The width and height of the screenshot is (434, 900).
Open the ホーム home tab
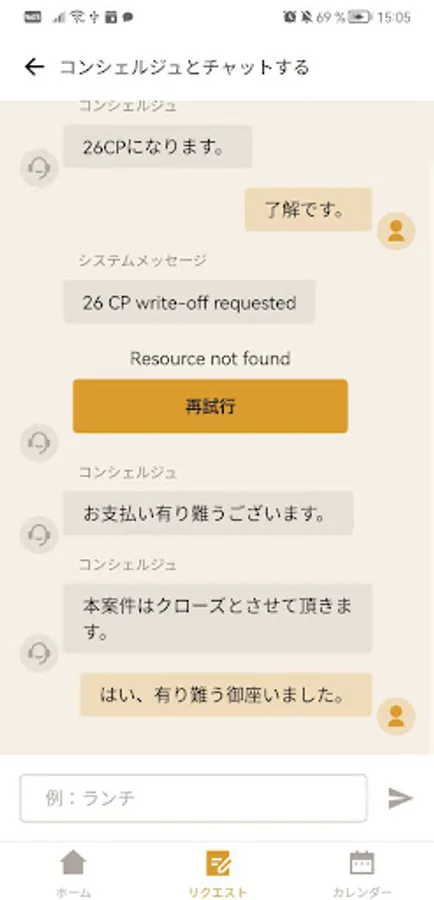click(x=73, y=873)
